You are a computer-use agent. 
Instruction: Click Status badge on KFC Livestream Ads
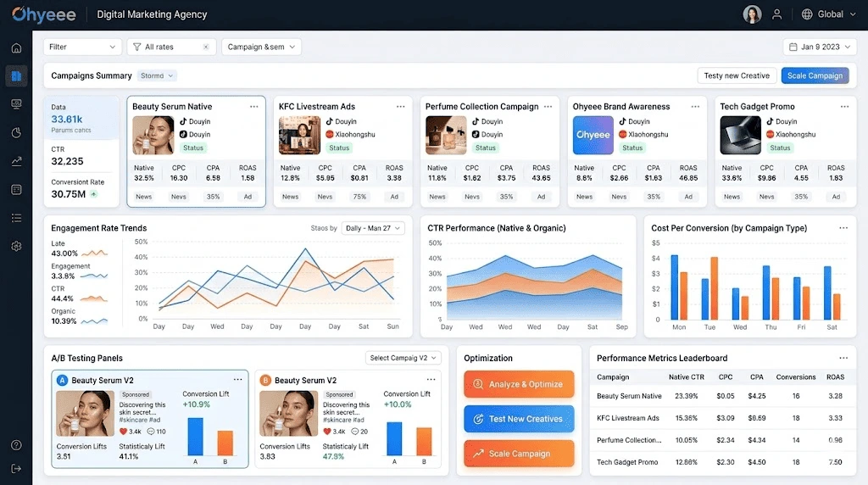point(339,148)
